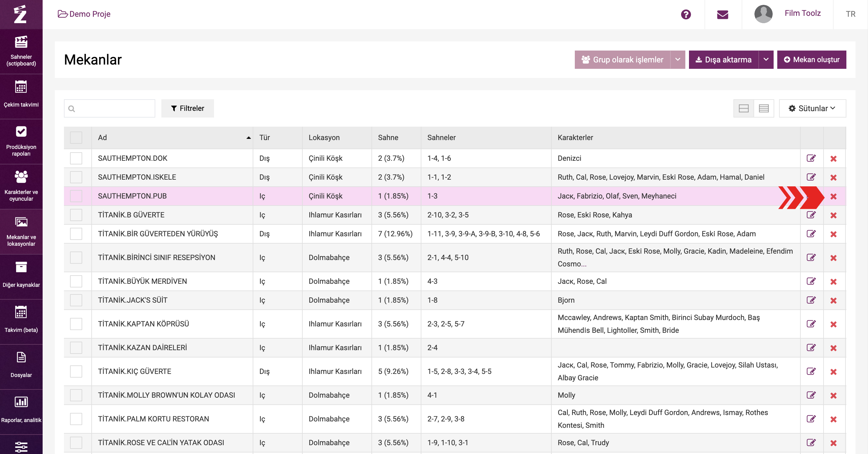
Task: Expand the Sütunlar columns dropdown
Action: [x=812, y=108]
